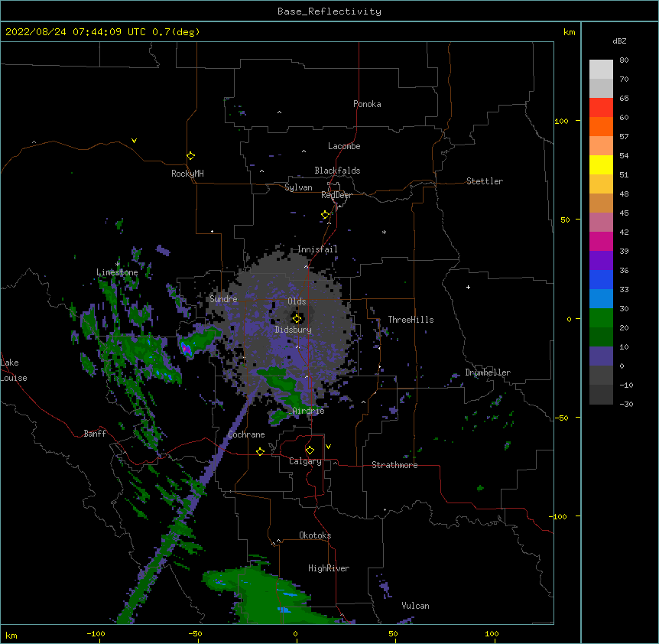Click the Cochrane city label
This screenshot has width=659, height=644.
coord(246,434)
